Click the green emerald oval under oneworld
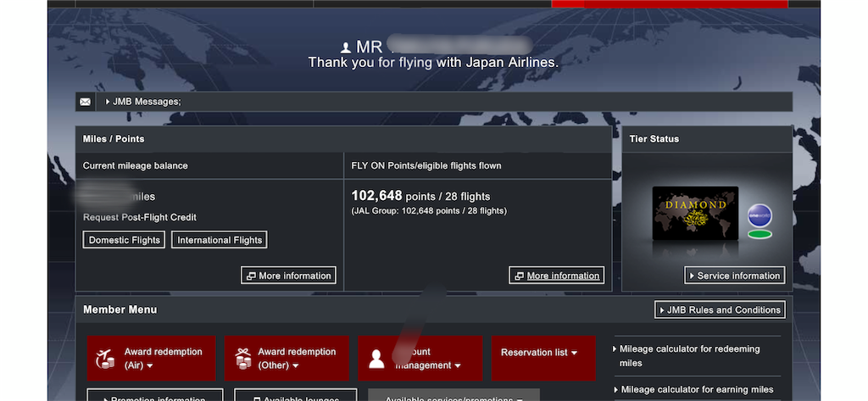This screenshot has width=868, height=401. coord(759,234)
